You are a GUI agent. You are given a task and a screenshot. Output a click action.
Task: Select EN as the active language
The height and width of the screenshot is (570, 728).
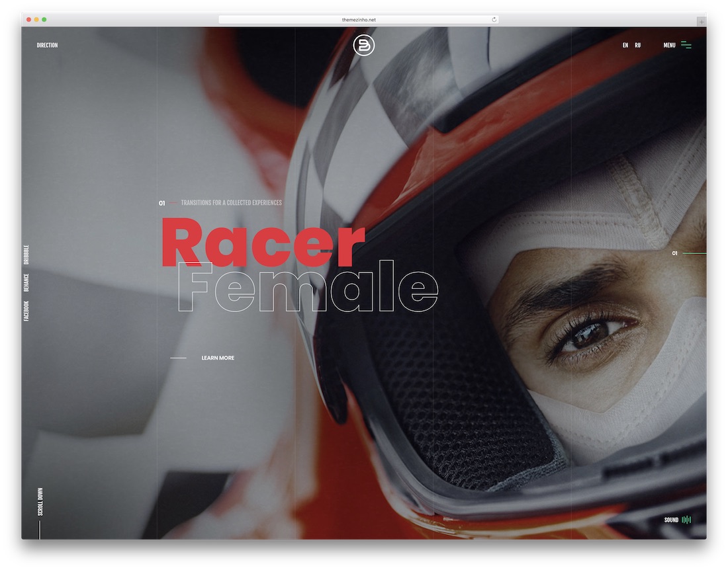click(624, 44)
